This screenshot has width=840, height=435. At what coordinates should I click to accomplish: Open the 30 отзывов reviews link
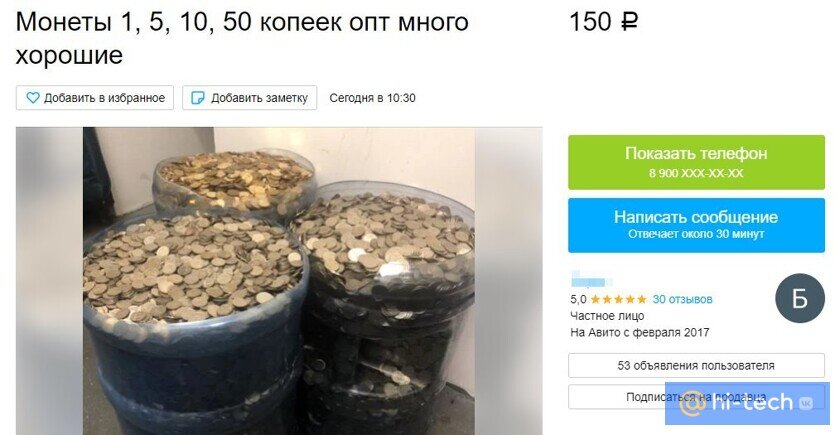(682, 299)
